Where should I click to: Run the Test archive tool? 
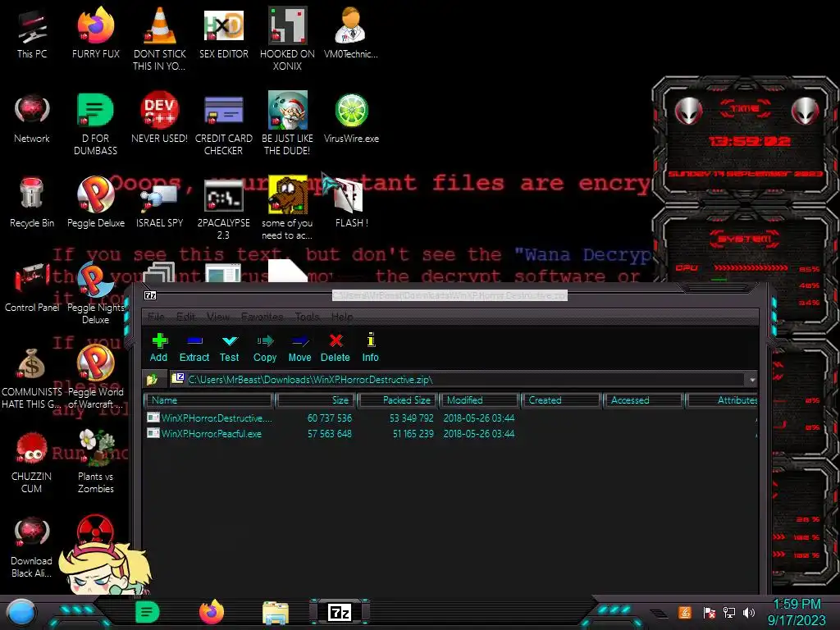pos(230,348)
